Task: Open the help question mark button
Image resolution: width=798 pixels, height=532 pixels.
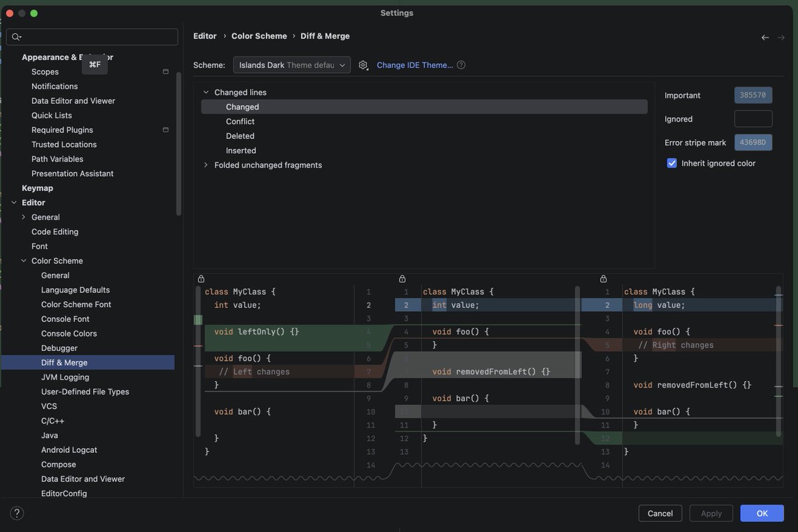Action: point(17,513)
